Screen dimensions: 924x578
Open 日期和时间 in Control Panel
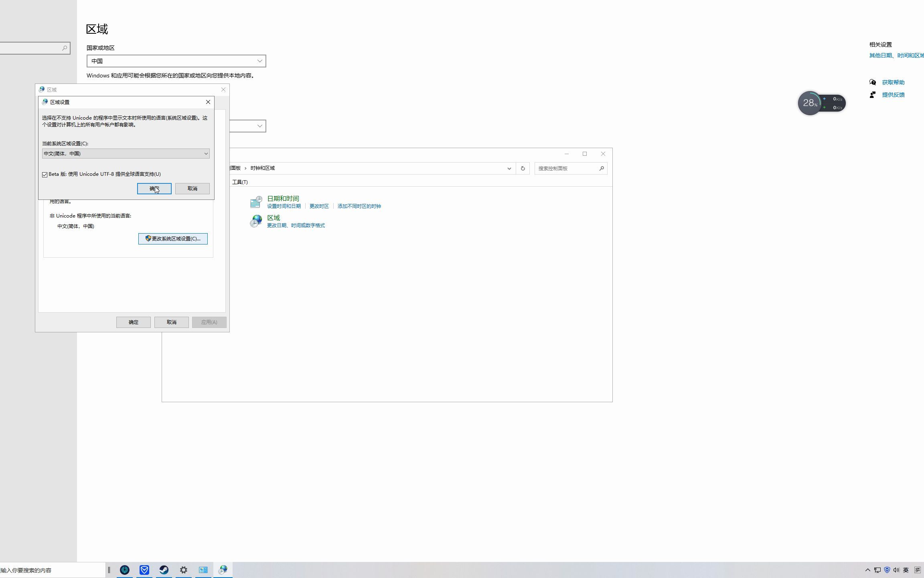283,199
